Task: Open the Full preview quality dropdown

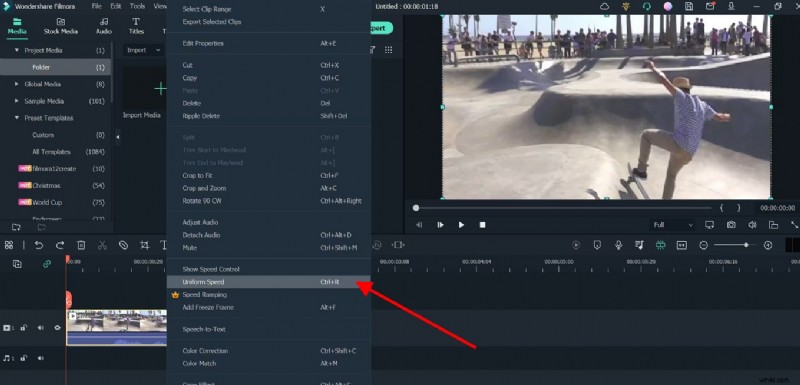Action: click(673, 225)
